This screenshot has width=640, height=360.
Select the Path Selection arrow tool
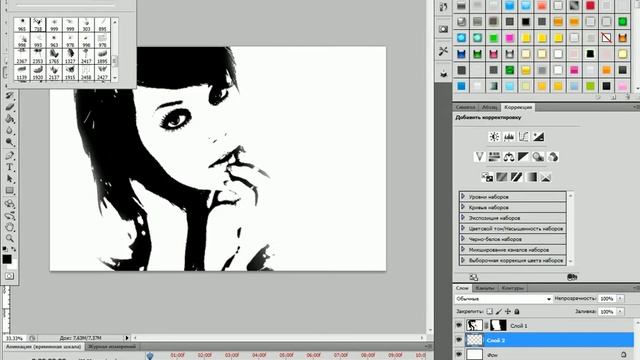pos(10,179)
